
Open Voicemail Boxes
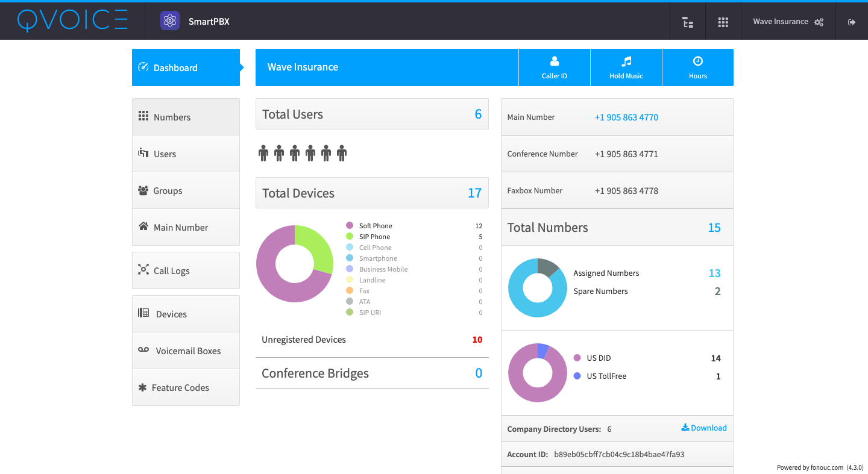(186, 351)
